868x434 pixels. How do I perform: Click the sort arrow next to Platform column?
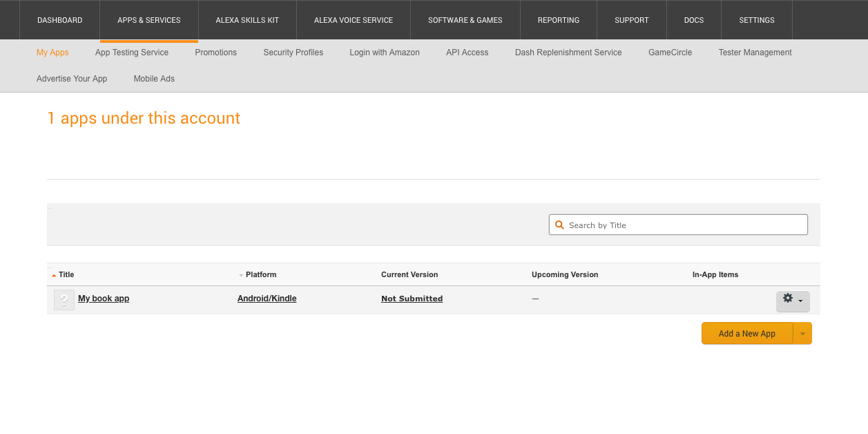[x=240, y=274]
